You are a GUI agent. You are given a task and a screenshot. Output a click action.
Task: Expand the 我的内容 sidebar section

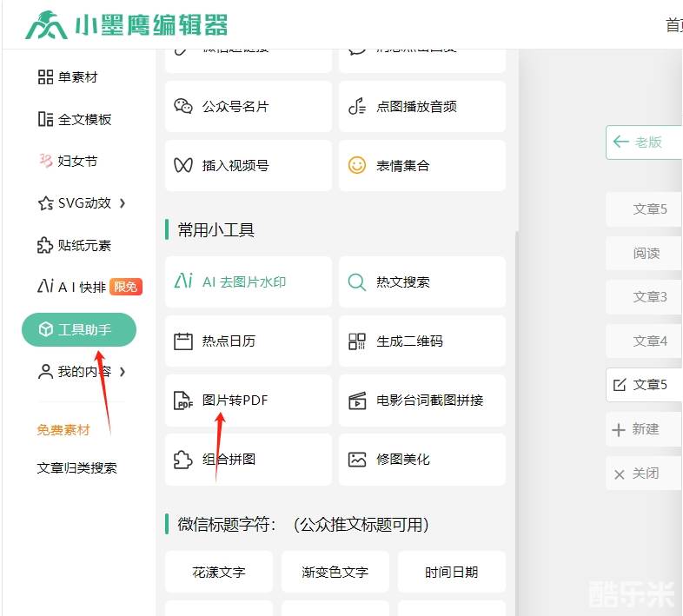coord(123,372)
